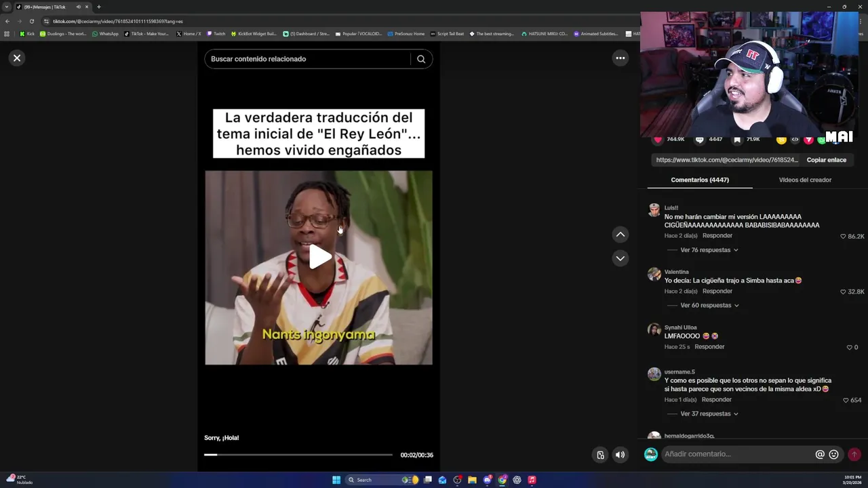868x488 pixels.
Task: Like username.5 comment with 654 likes
Action: [x=846, y=401]
